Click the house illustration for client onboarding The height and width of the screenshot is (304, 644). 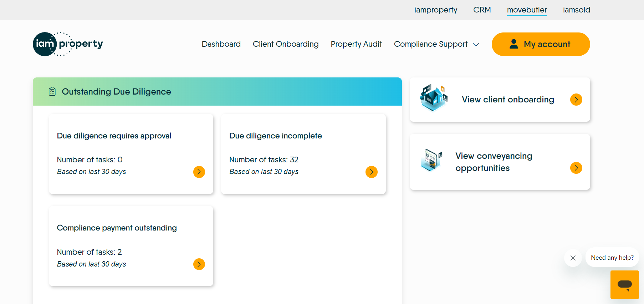coord(433,98)
